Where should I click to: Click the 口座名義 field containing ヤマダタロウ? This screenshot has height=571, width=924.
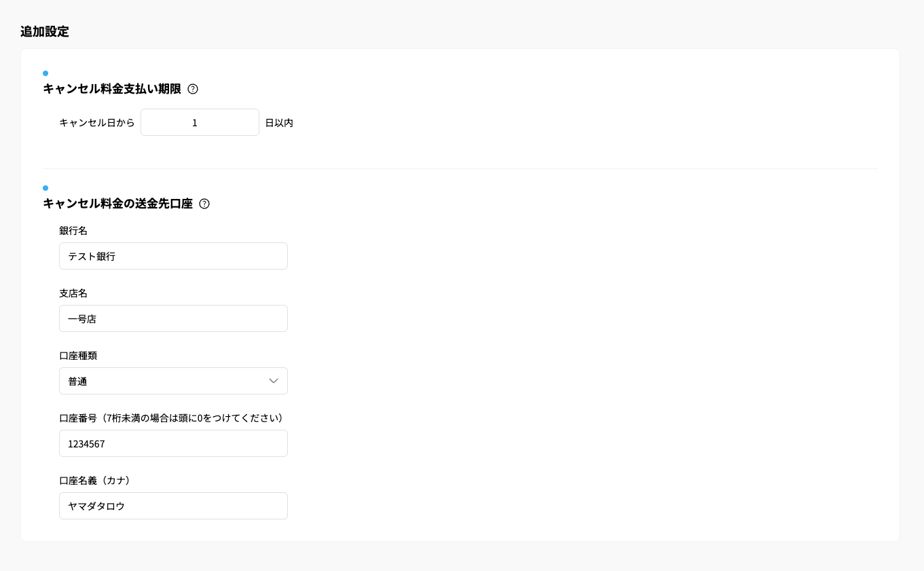pos(173,506)
